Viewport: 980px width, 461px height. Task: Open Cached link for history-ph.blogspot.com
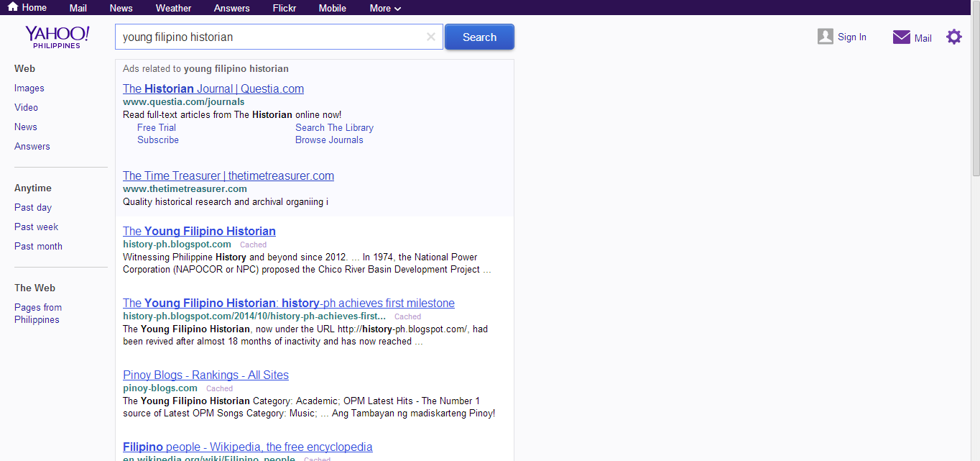click(x=253, y=245)
